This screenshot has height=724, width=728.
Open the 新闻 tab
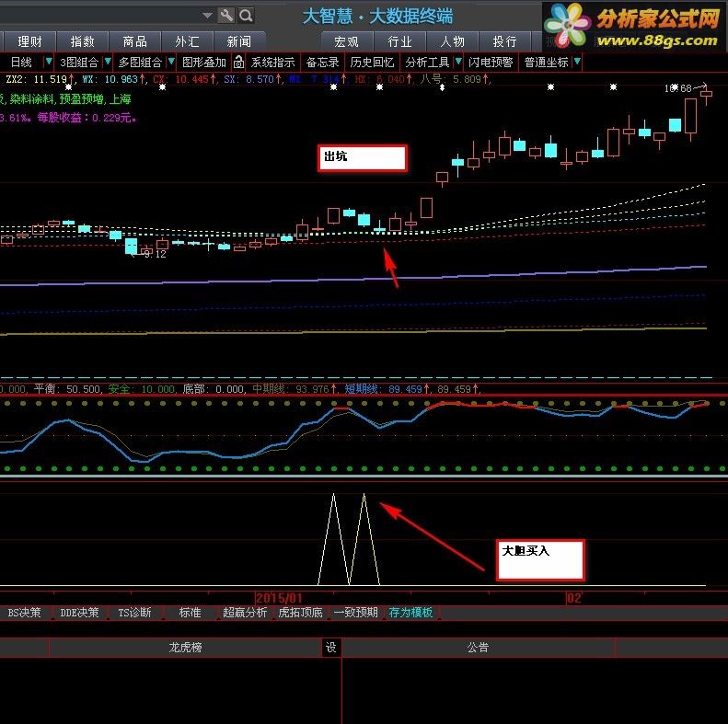click(239, 41)
